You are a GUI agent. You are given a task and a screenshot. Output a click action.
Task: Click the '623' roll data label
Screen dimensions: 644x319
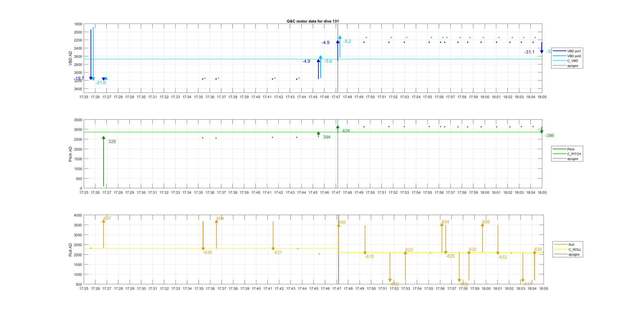pyautogui.click(x=409, y=250)
